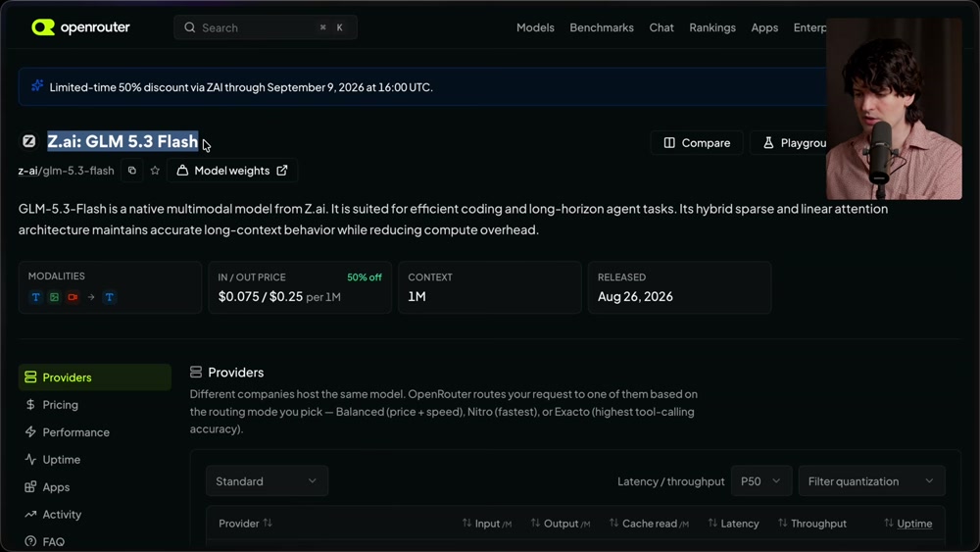Open the Playground button
Viewport: 980px width, 552px height.
coord(789,142)
